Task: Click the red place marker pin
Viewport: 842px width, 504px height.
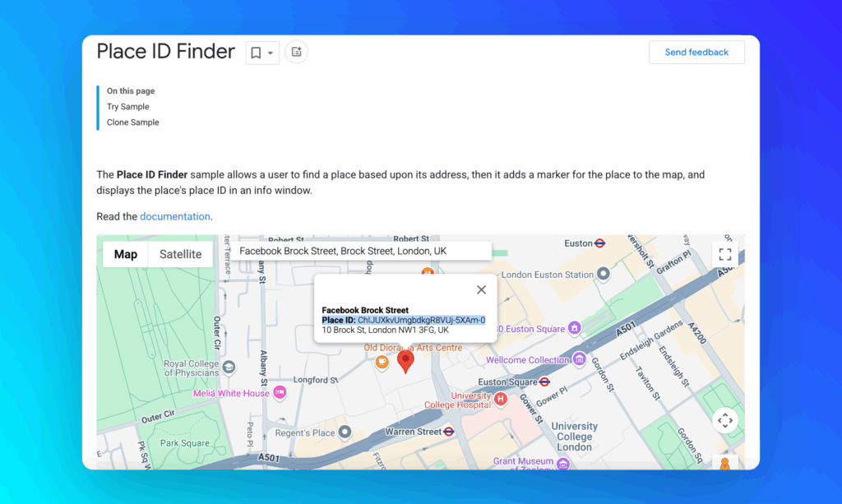Action: 405,361
